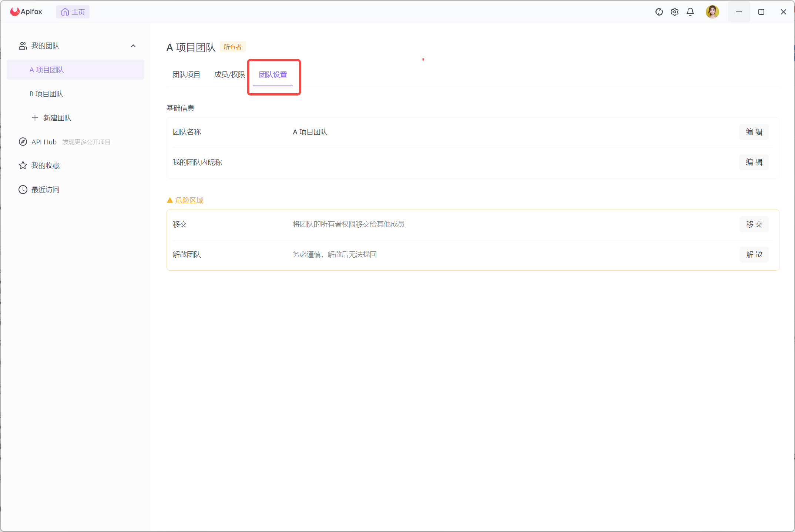Click 编辑 button for 团队名称
Image resolution: width=795 pixels, height=532 pixels.
click(x=754, y=132)
